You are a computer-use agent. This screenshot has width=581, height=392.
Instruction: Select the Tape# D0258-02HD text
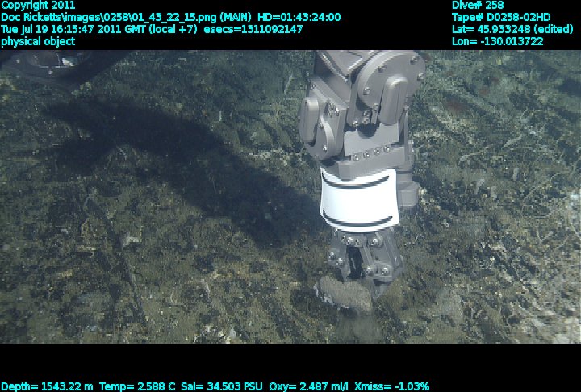(x=501, y=17)
